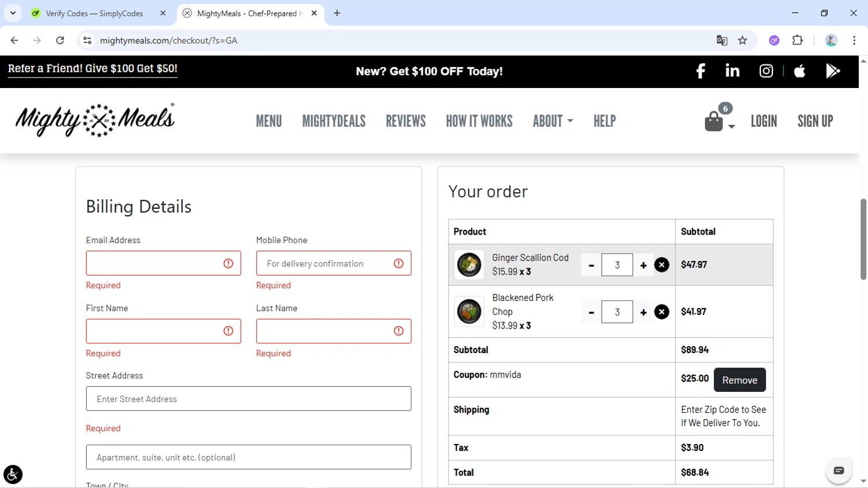Click the Ginger Scallion Cod product thumbnail

pyautogui.click(x=469, y=265)
